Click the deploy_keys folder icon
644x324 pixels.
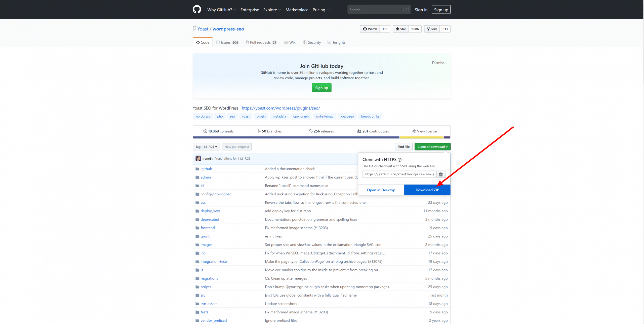(197, 211)
